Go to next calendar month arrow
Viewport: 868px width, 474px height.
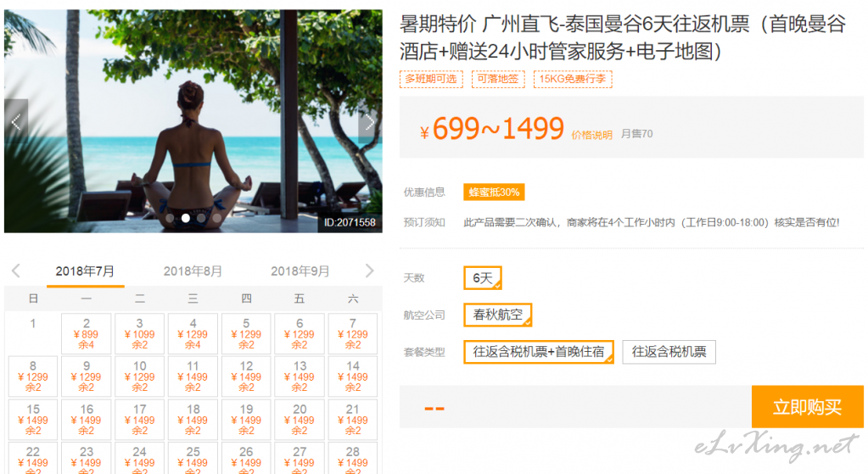pos(370,270)
